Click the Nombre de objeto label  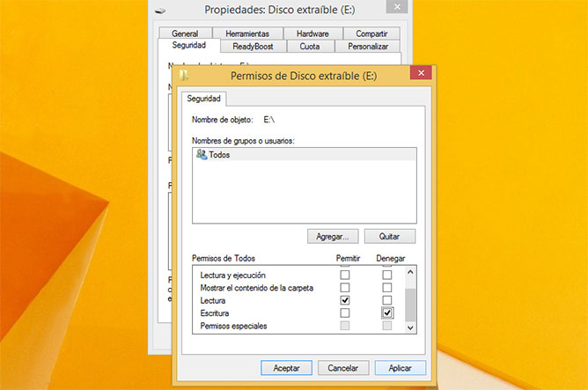(x=223, y=120)
